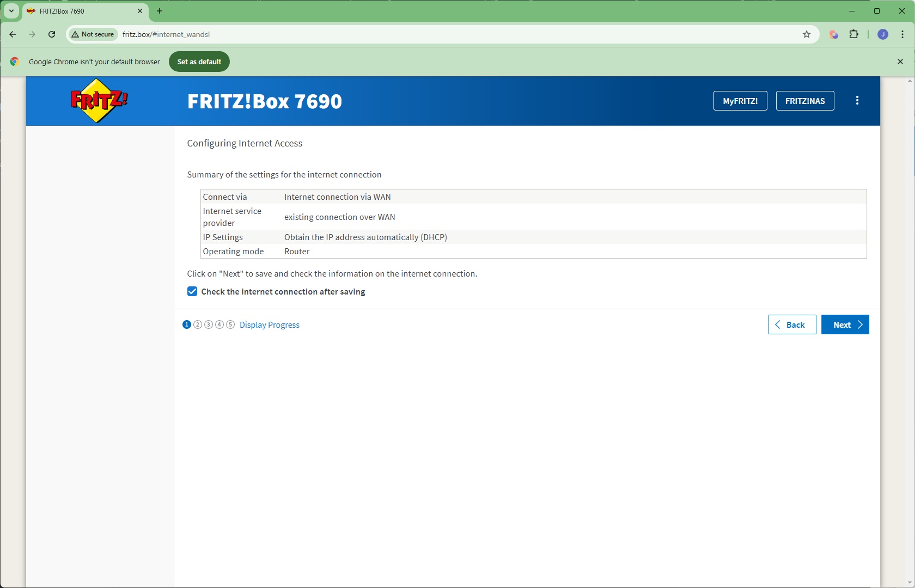915x588 pixels.
Task: Open the Chrome profile avatar
Action: click(x=883, y=34)
